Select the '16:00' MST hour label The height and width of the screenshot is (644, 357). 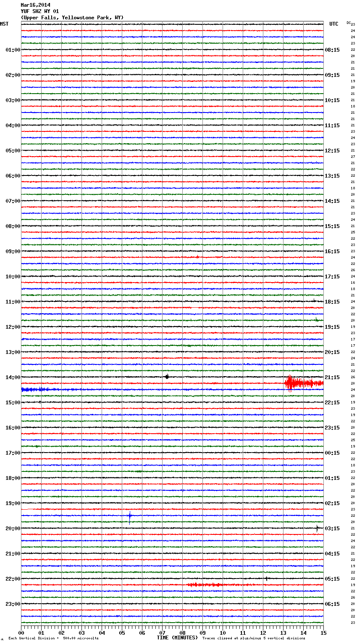13,428
